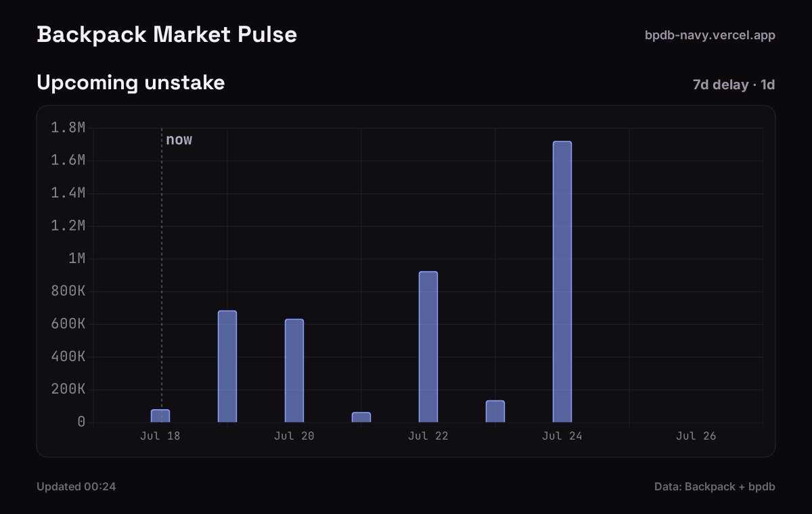The width and height of the screenshot is (812, 514).
Task: Click the Jul 18 x-axis label
Action: (160, 436)
